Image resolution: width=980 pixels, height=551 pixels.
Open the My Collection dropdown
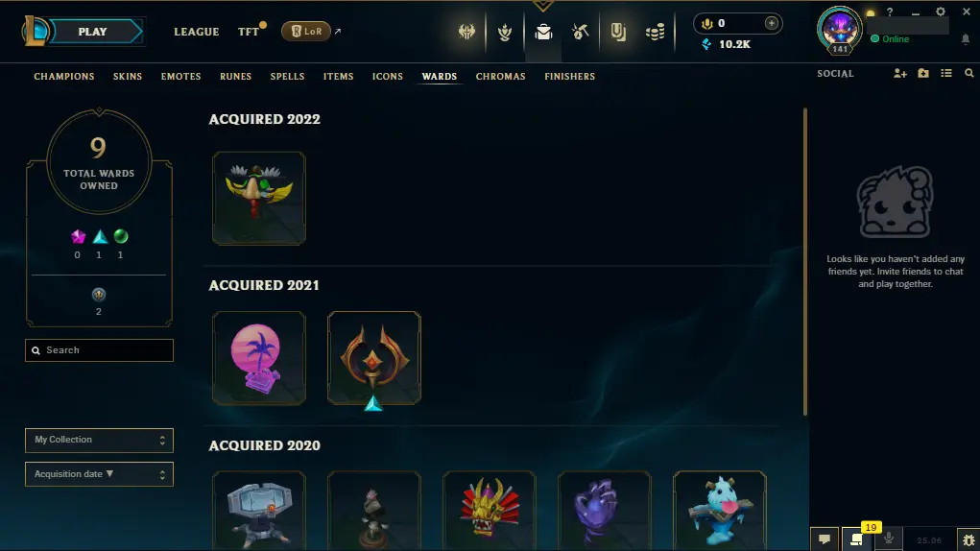100,441
